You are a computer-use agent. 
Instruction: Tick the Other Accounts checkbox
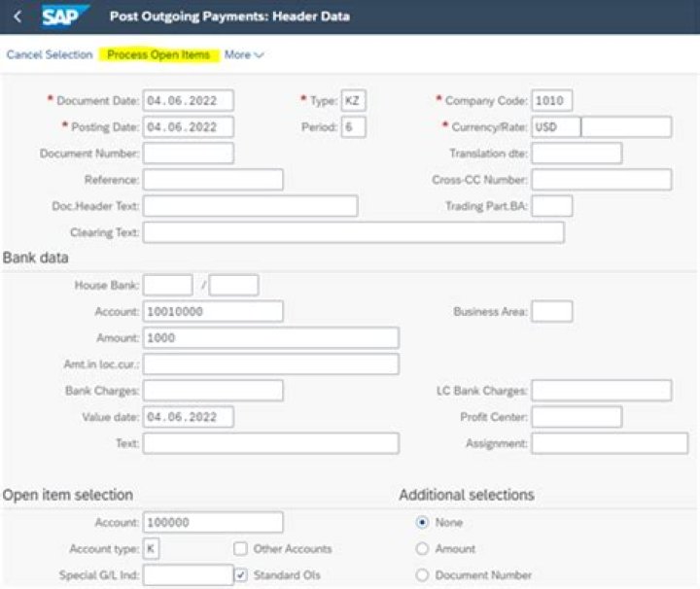(x=241, y=548)
